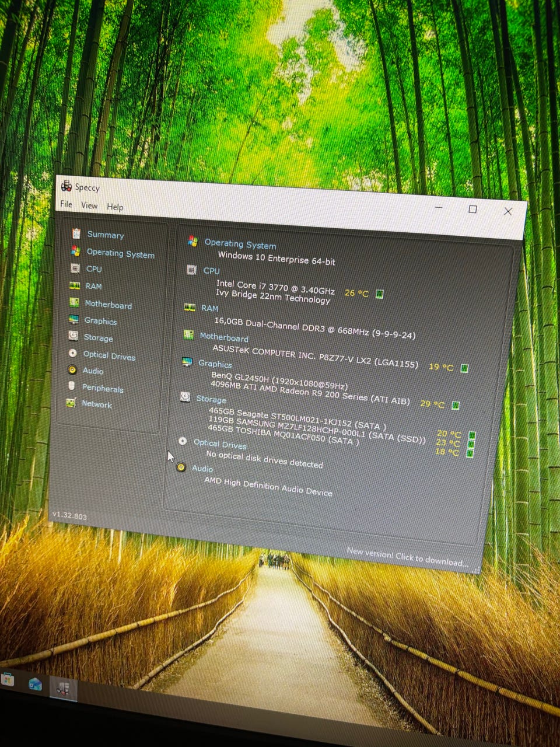Image resolution: width=560 pixels, height=747 pixels.
Task: Click the text 'Windows 10 Enterprise 64-bit'
Action: [276, 258]
